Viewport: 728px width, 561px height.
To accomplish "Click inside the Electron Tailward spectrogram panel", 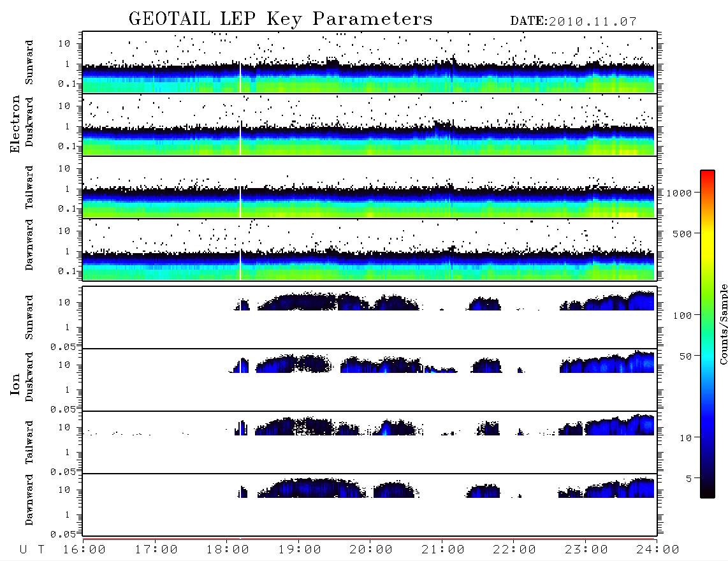I will [x=370, y=187].
